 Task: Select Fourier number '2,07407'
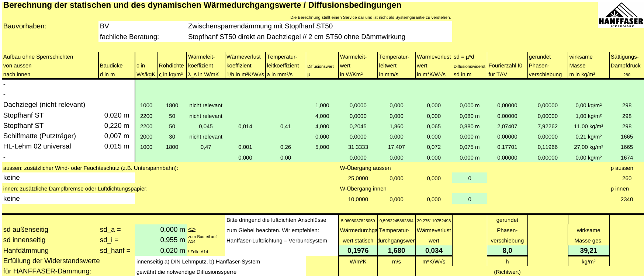(507, 126)
